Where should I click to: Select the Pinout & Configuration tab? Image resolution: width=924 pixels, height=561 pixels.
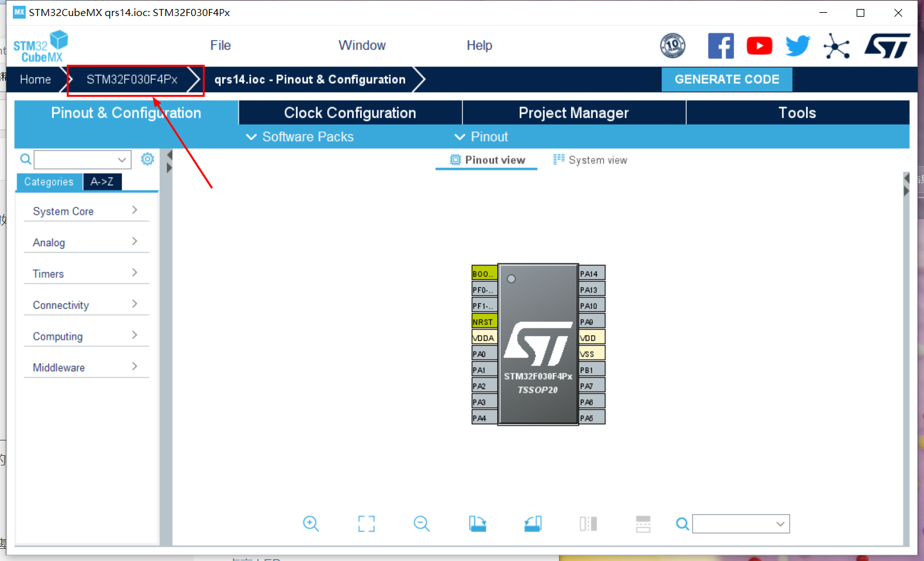click(126, 113)
